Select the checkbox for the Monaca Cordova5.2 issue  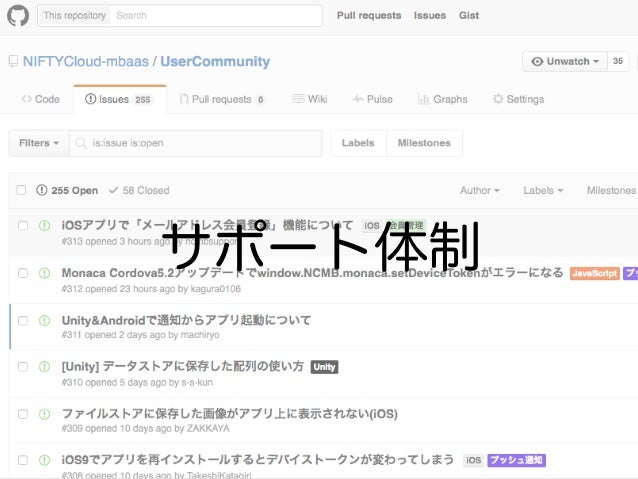(23, 273)
